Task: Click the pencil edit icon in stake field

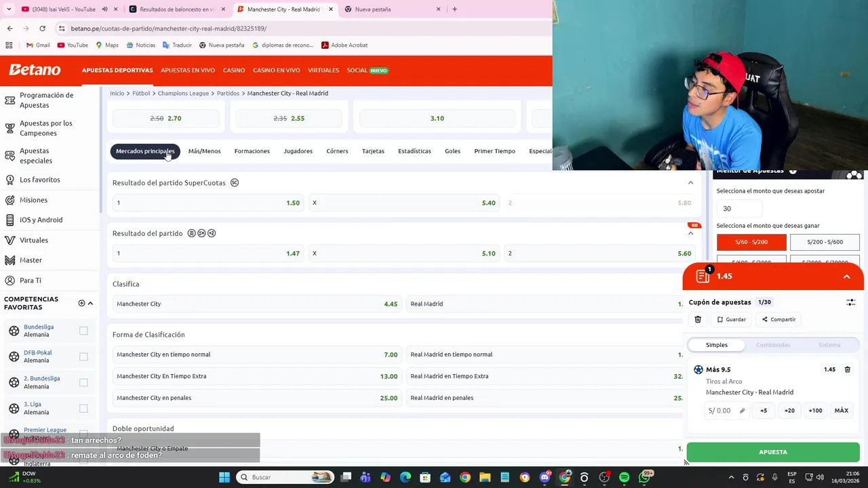Action: (743, 411)
